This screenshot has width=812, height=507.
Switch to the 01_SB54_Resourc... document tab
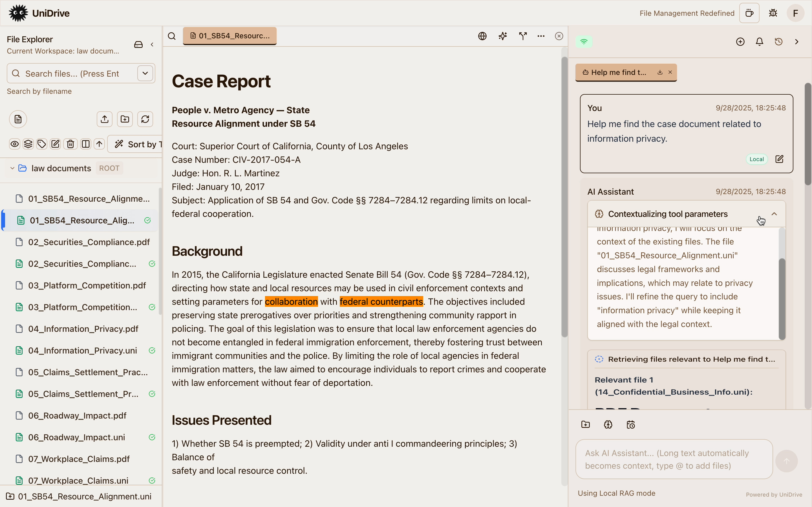tap(230, 36)
